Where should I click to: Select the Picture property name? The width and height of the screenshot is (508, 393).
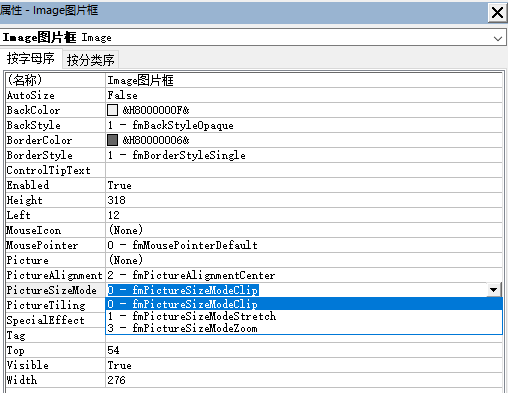(55, 260)
